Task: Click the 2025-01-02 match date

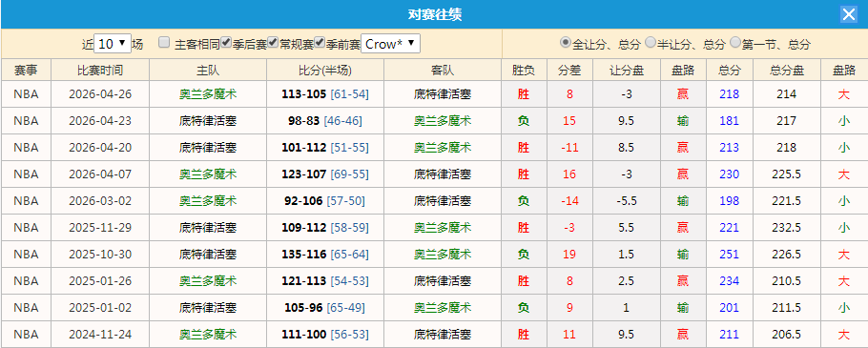Action: pyautogui.click(x=100, y=308)
